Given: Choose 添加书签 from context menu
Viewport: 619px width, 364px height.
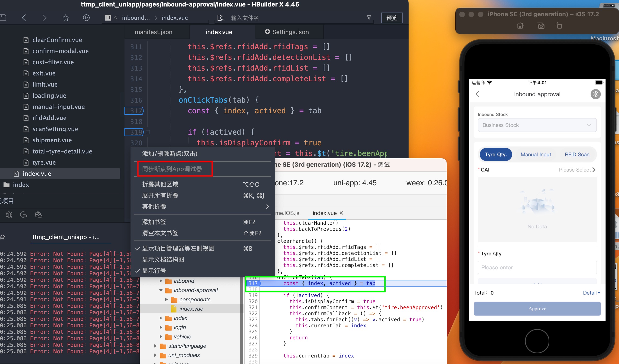Looking at the screenshot, I should pyautogui.click(x=203, y=222).
